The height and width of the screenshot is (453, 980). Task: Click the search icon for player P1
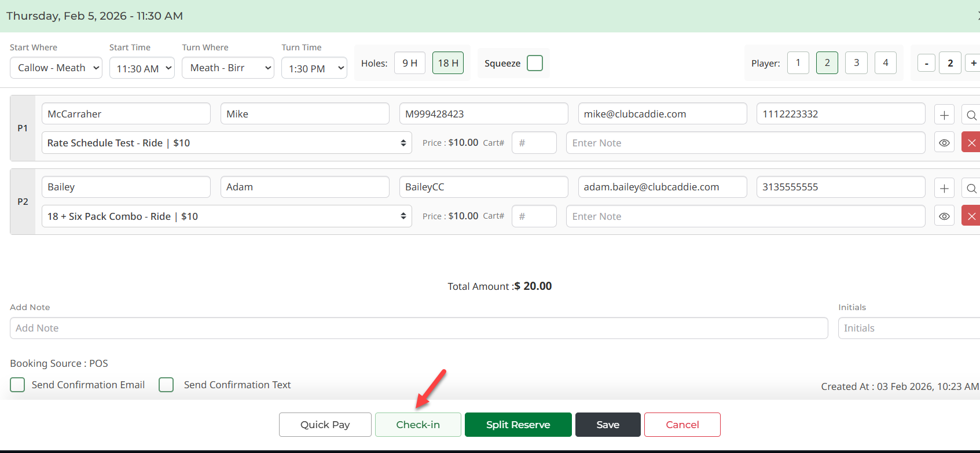(x=971, y=115)
